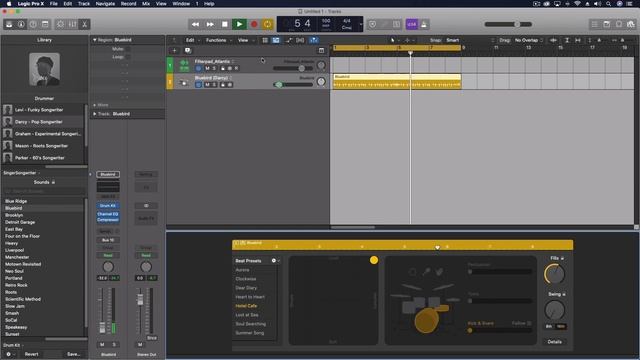Toggle Follow checkbox in Drummer editor

tap(529, 323)
